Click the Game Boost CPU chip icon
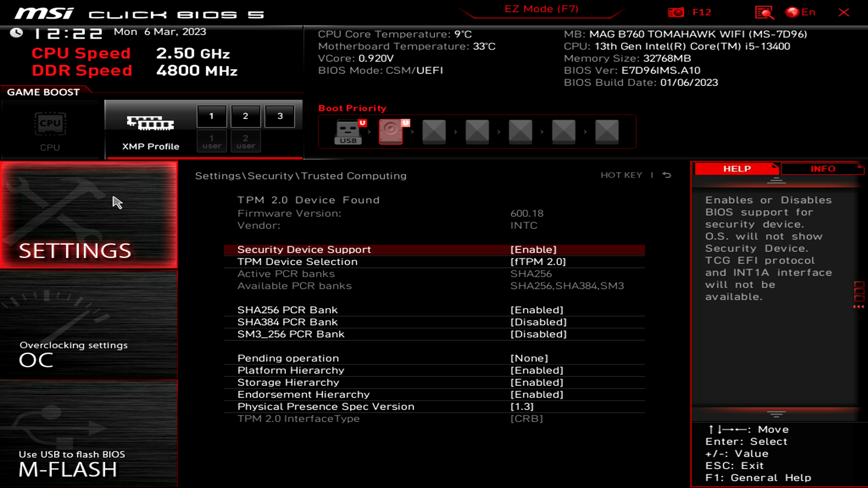This screenshot has height=488, width=868. (x=50, y=124)
